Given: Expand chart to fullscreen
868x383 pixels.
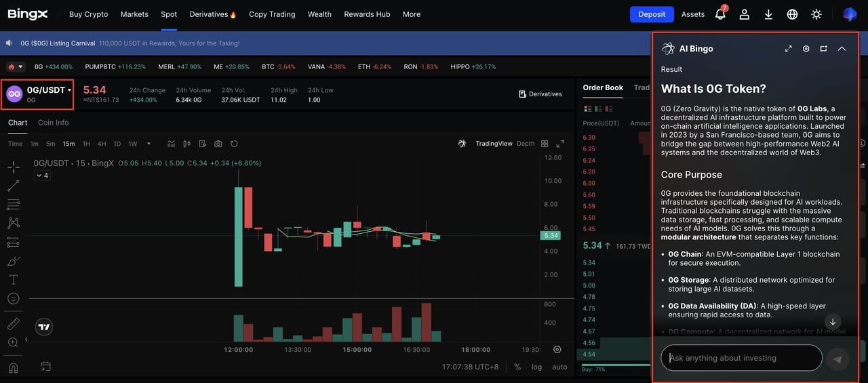Looking at the screenshot, I should [x=560, y=144].
